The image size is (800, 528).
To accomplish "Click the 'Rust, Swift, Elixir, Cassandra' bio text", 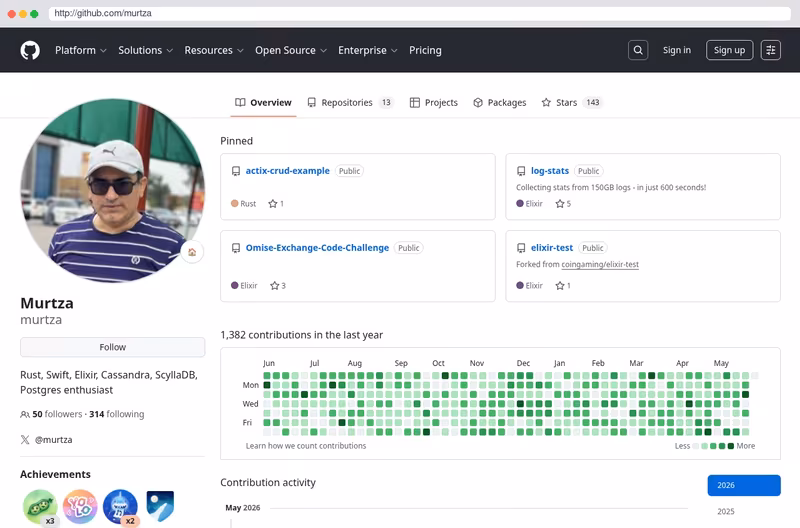I will click(109, 382).
